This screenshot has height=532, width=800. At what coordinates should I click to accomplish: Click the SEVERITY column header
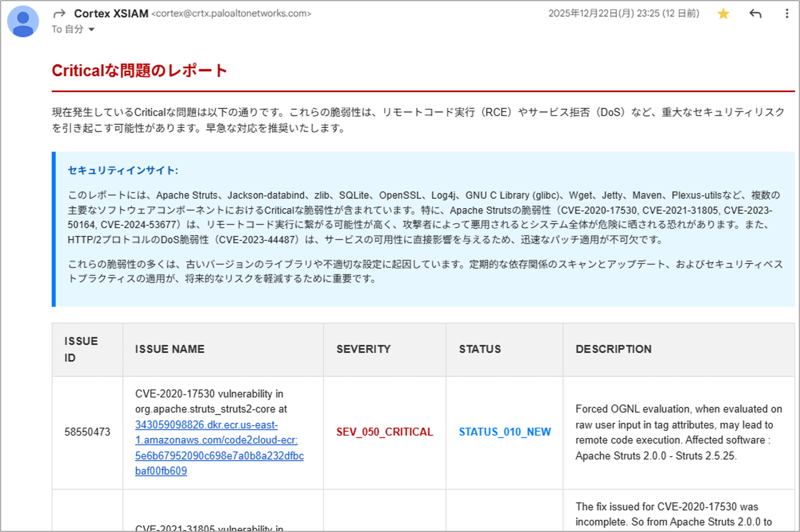(364, 349)
